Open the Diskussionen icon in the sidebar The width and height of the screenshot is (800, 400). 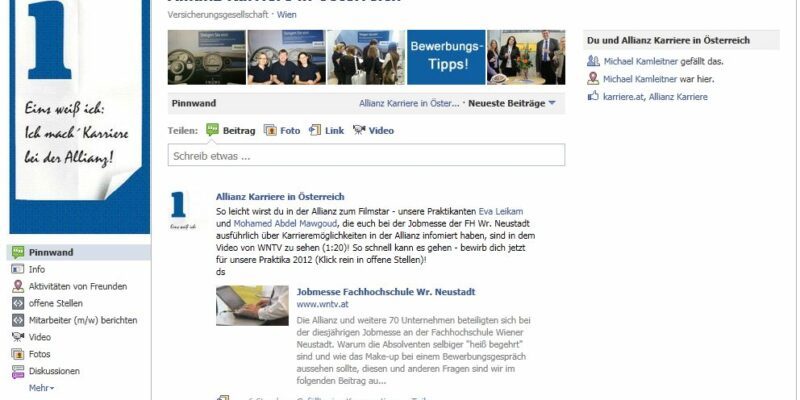[x=18, y=371]
